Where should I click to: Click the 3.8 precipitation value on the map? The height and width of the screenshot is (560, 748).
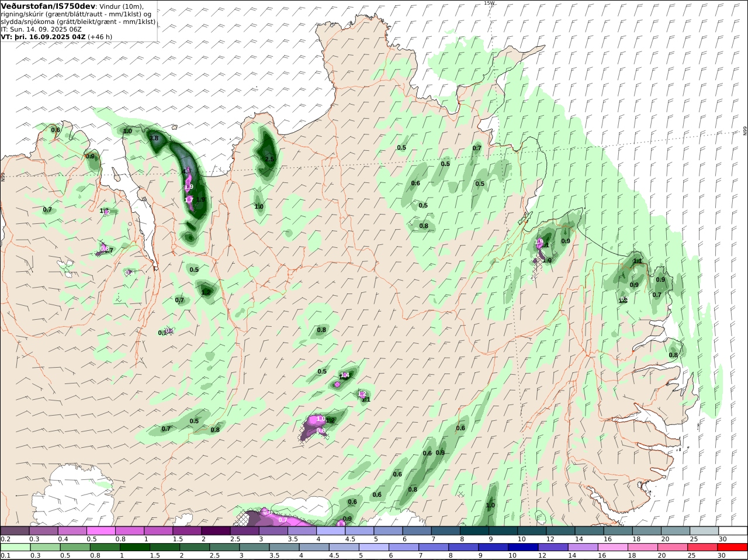pos(154,138)
